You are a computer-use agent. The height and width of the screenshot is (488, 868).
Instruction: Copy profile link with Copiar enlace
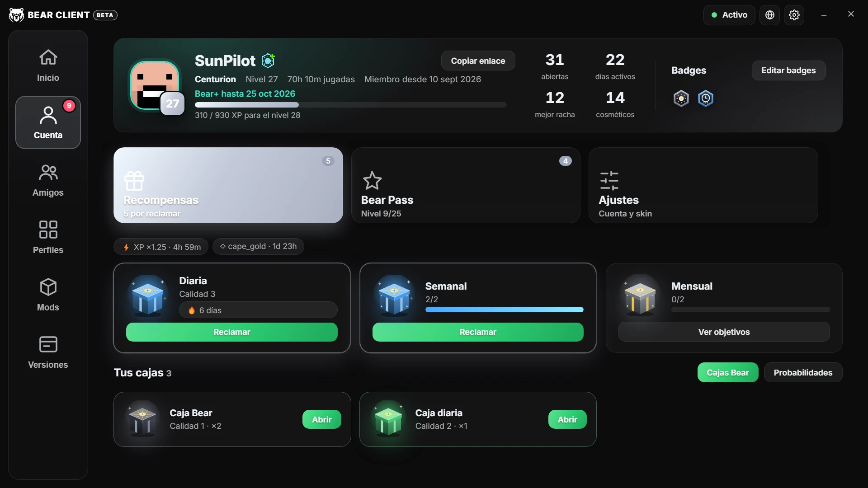pos(478,61)
